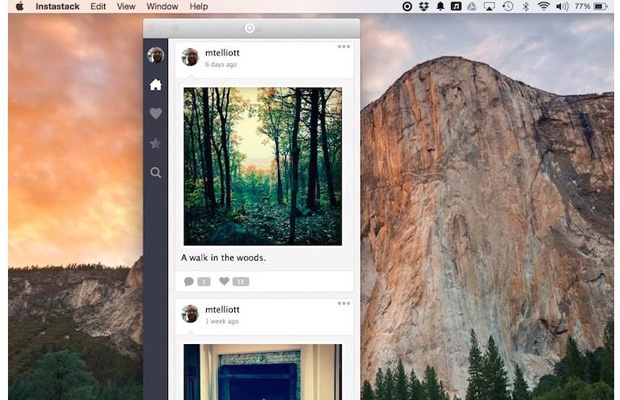Click the volume icon in the menu bar

[561, 6]
